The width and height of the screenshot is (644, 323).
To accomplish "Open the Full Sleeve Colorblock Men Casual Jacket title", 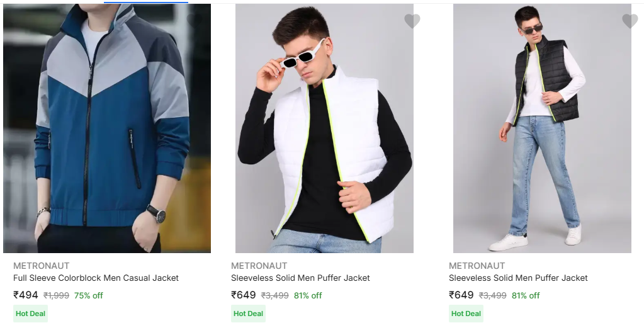I will [x=96, y=278].
